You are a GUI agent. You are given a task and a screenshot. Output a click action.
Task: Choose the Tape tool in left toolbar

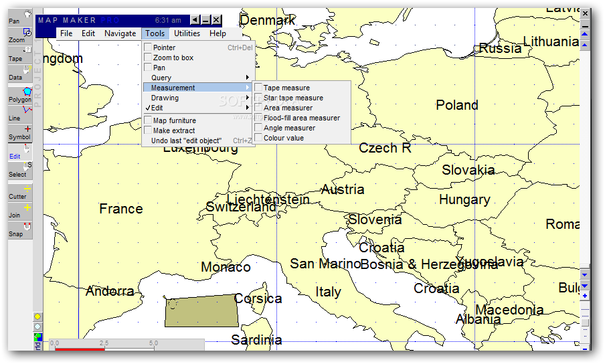pos(20,55)
